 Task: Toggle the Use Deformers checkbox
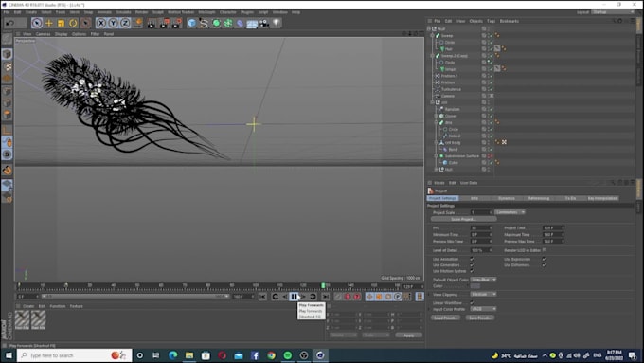(544, 265)
